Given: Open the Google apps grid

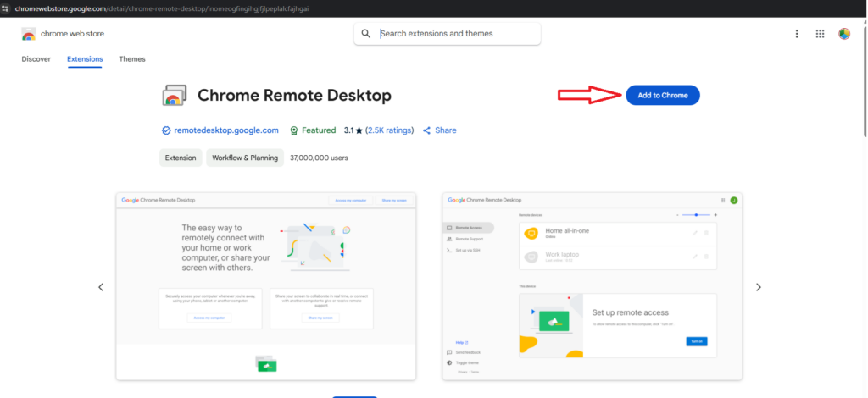Looking at the screenshot, I should point(821,34).
